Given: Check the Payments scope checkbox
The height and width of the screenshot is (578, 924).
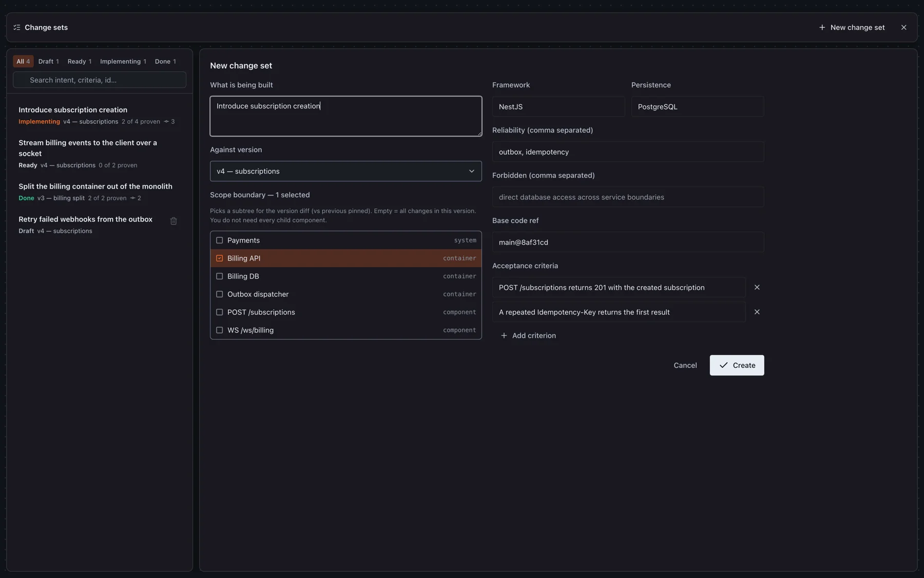Looking at the screenshot, I should 219,240.
